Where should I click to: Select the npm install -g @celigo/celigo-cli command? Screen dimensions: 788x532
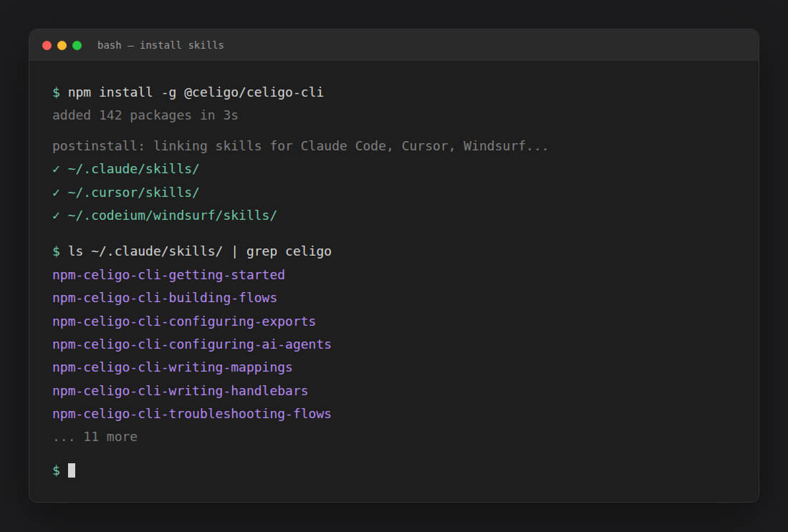tap(196, 92)
